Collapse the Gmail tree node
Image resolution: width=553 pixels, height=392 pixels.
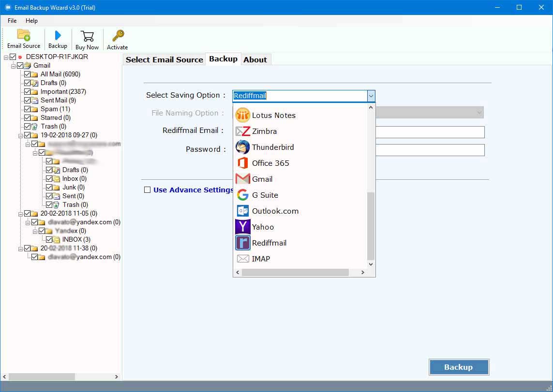14,66
